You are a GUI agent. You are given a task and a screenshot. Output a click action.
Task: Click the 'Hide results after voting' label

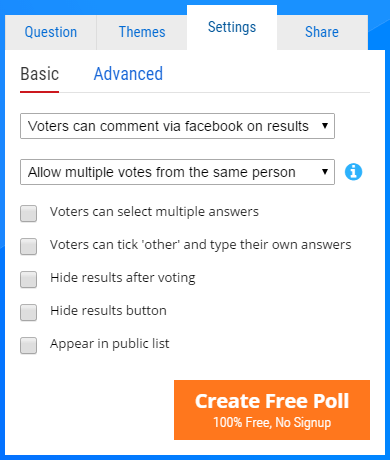(123, 278)
